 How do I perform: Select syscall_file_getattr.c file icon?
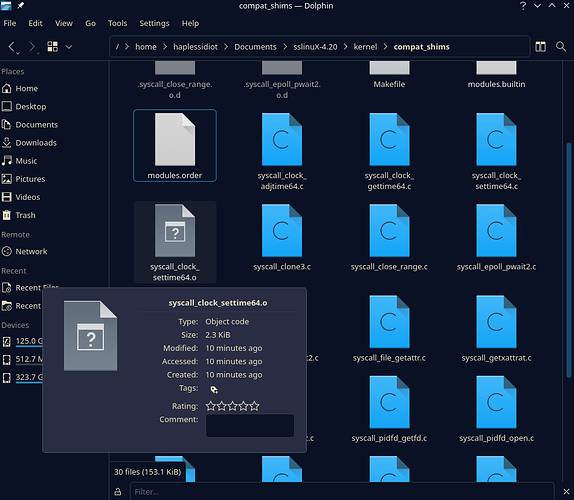pos(389,322)
